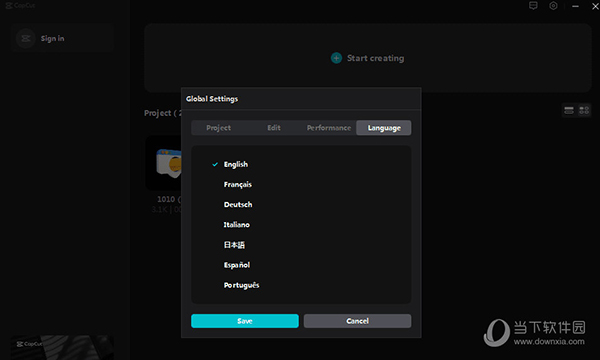Save the Global Settings changes

pyautogui.click(x=245, y=321)
